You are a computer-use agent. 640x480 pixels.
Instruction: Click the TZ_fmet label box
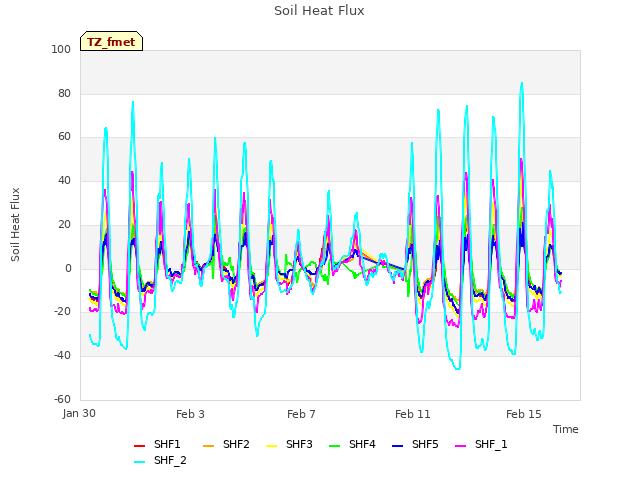tap(111, 41)
